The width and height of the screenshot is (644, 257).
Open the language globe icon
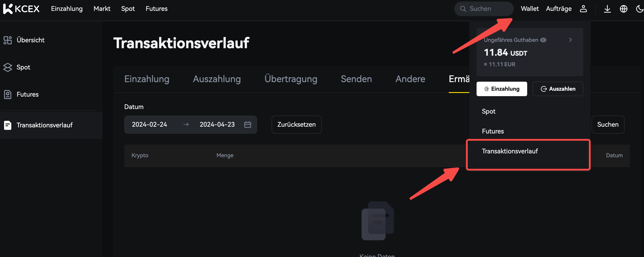[623, 9]
